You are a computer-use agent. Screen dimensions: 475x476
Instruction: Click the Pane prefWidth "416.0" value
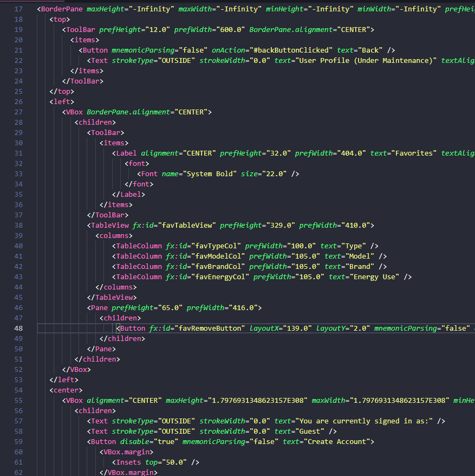point(243,308)
